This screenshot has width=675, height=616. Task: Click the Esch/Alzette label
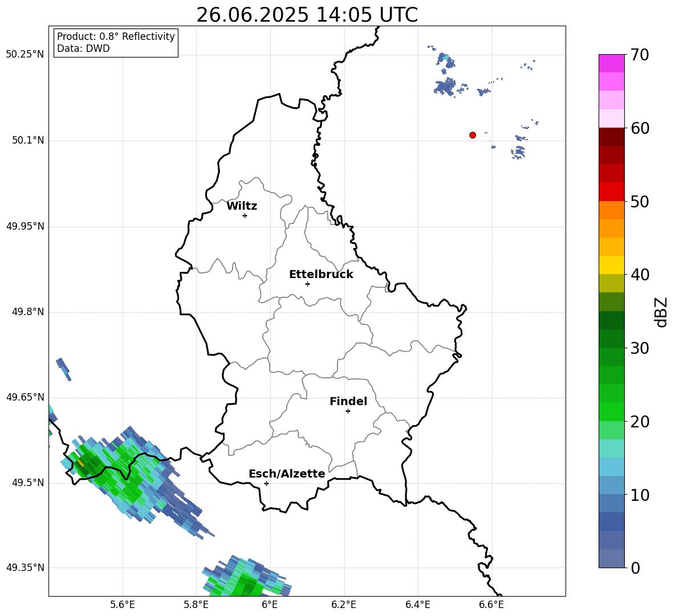click(x=287, y=474)
